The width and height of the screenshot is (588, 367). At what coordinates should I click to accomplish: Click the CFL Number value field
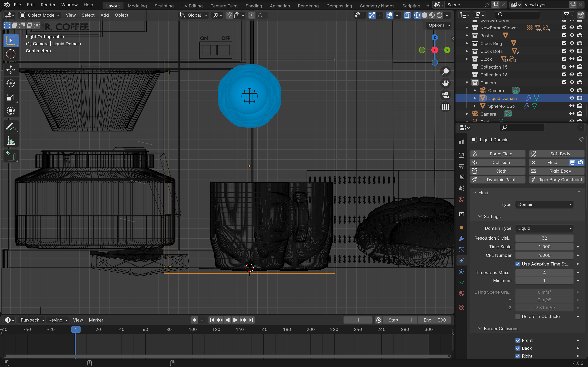(x=544, y=255)
